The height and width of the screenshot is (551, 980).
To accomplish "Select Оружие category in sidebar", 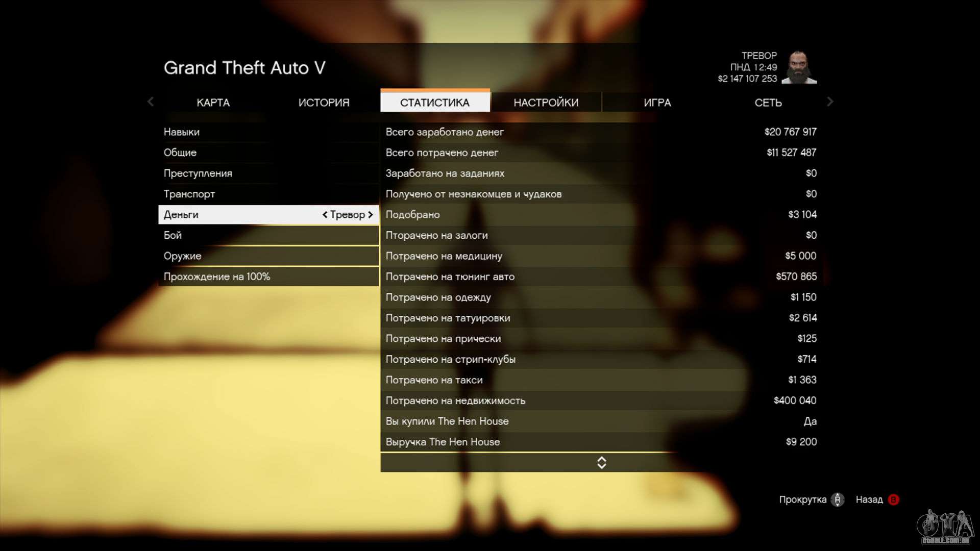I will pos(182,256).
